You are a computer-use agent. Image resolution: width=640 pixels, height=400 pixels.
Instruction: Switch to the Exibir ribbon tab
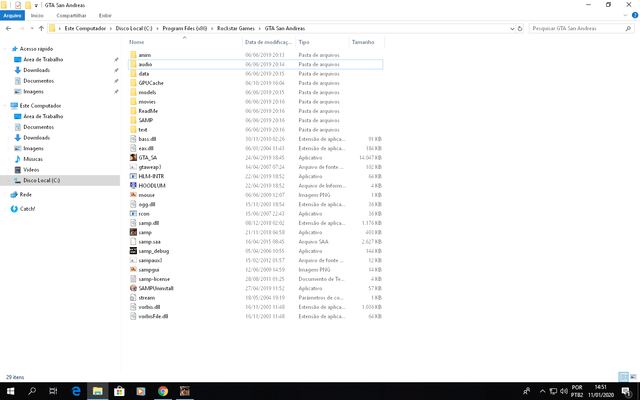[105, 16]
